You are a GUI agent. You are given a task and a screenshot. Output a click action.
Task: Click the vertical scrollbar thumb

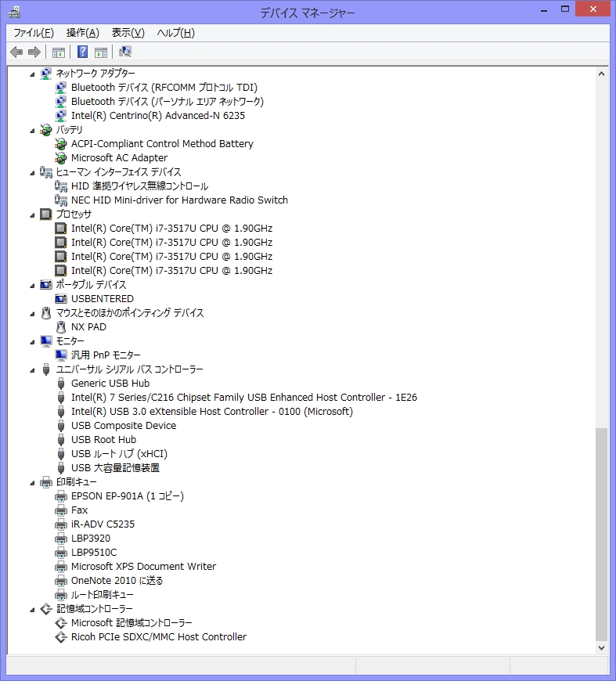tap(601, 535)
